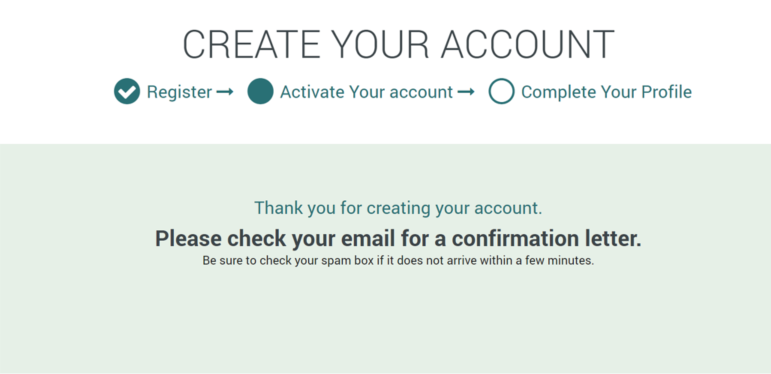Click the word Profile in the last step
The image size is (771, 374).
point(666,92)
